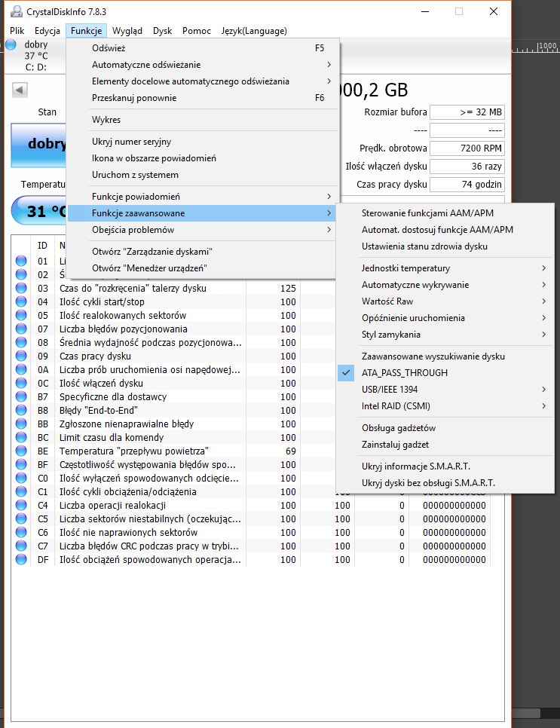Expand Elementy docelowe automatycznego odświeżania submenu
560x728 pixels.
(x=201, y=81)
